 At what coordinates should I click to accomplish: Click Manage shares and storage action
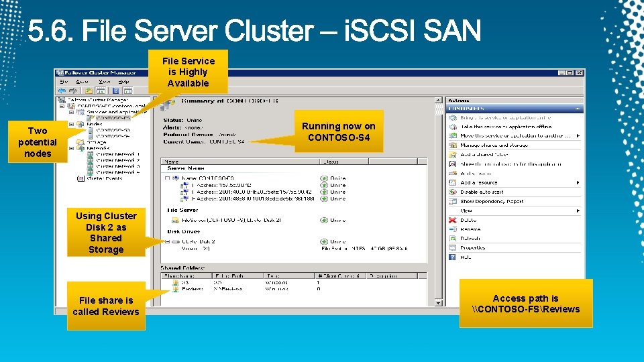494,145
